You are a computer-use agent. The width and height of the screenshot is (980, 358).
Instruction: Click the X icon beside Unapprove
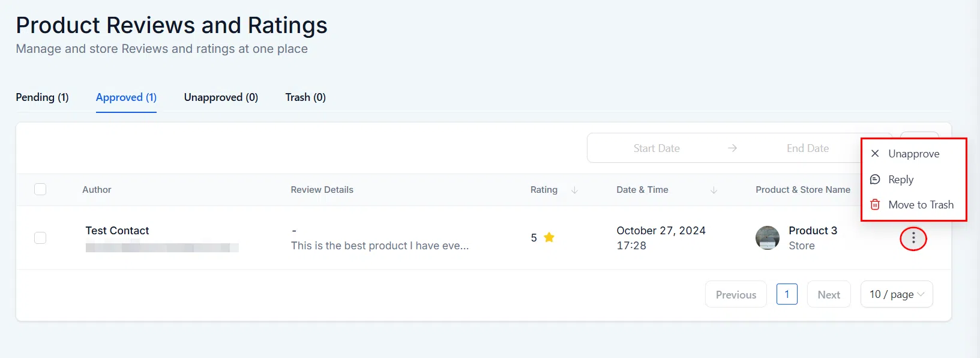pos(875,153)
